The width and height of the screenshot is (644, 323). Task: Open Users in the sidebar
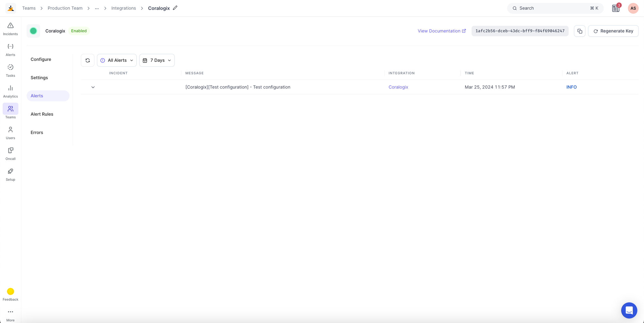(10, 133)
